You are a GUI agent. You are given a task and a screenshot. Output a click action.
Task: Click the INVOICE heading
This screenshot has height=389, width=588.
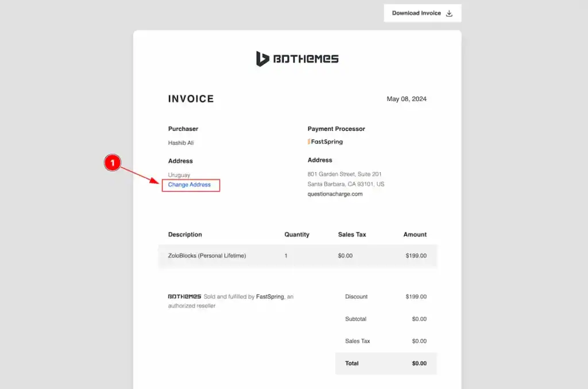[x=191, y=99]
